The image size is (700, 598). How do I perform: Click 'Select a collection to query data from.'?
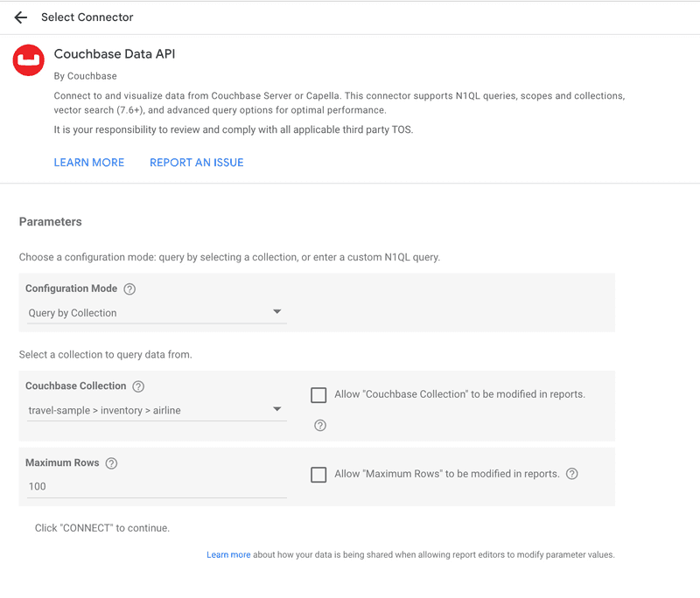point(105,355)
